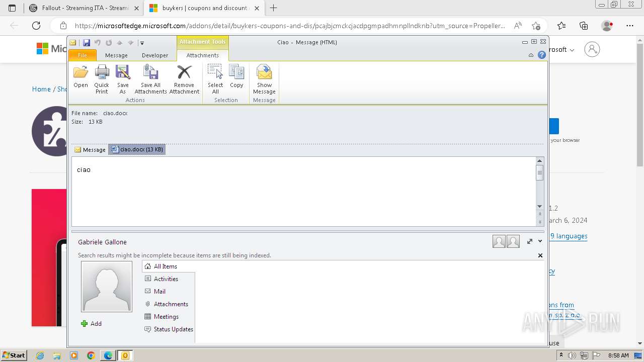Viewport: 644px width, 362px height.
Task: Click the second contact photo in People Pane
Action: (513, 242)
